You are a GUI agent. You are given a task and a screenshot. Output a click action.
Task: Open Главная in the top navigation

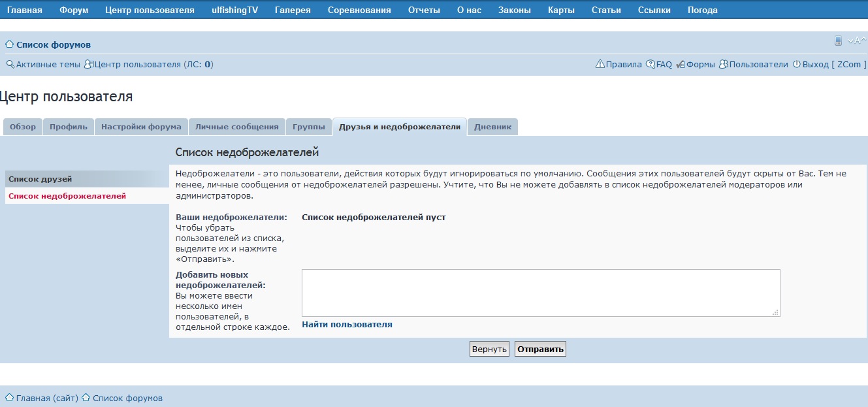point(25,10)
